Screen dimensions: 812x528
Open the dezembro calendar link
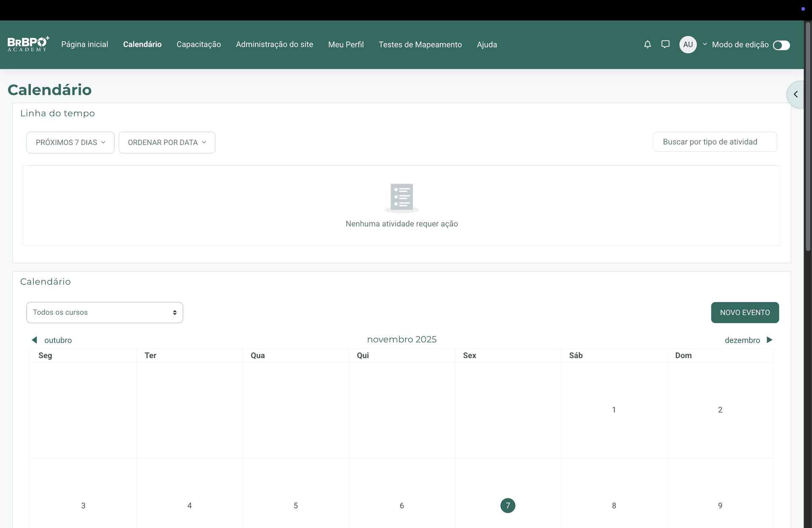click(742, 340)
